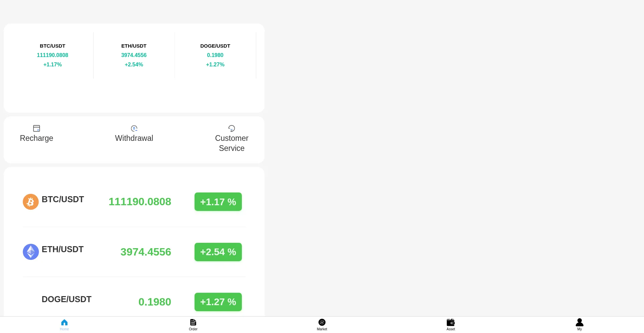Select BTC/USDT ticker card at top

53,55
